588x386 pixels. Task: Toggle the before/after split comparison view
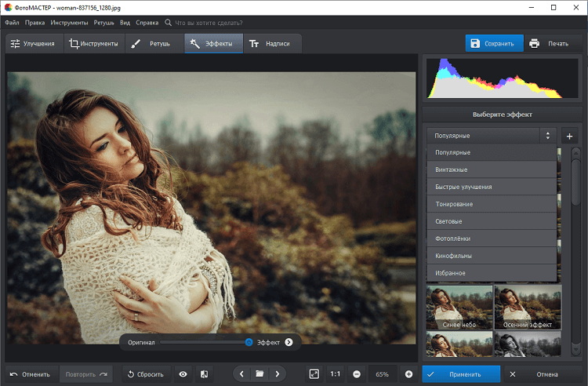coord(204,374)
